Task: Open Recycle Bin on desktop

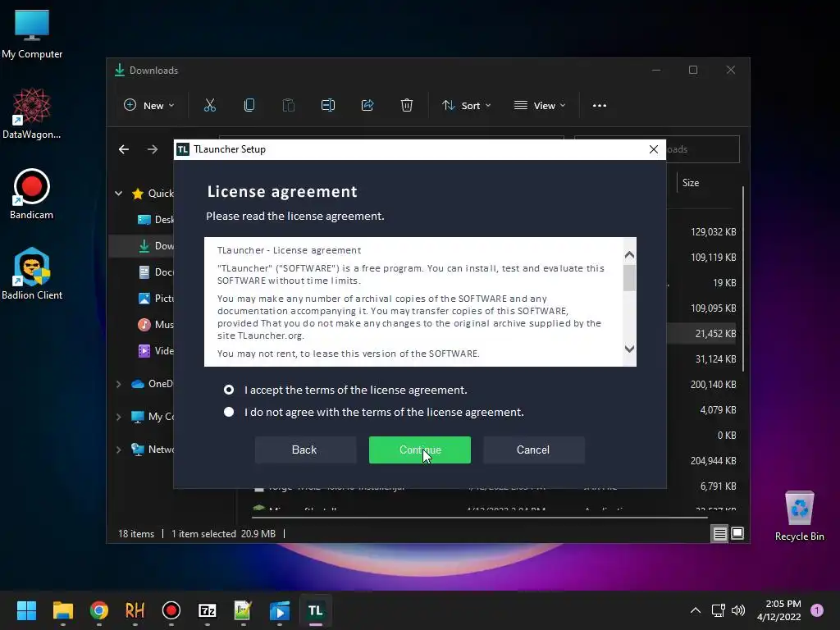Action: (800, 516)
